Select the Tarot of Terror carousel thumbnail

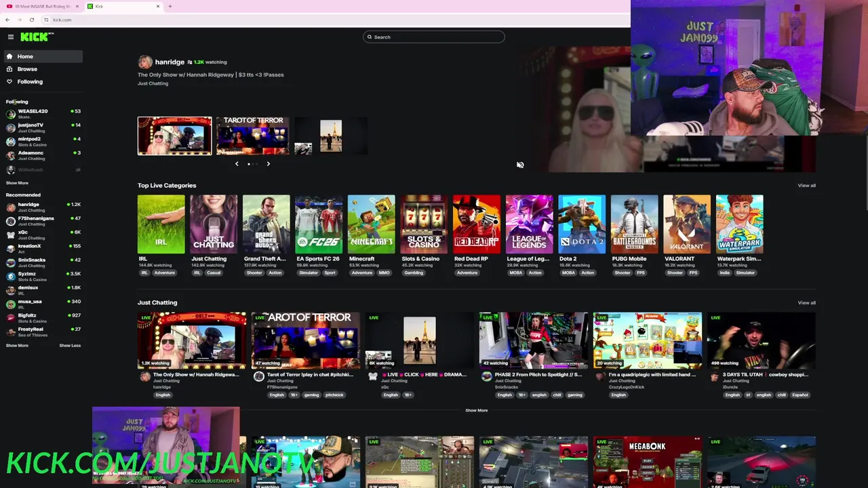click(x=253, y=136)
